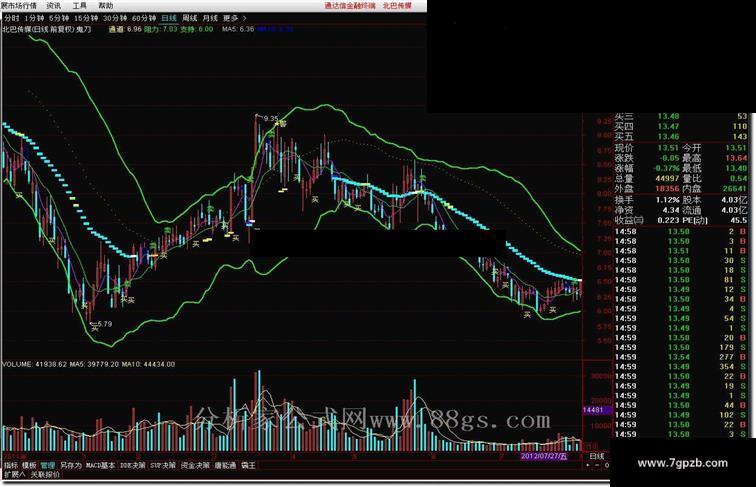Click the 关联报价 button
This screenshot has width=756, height=487.
(x=45, y=474)
